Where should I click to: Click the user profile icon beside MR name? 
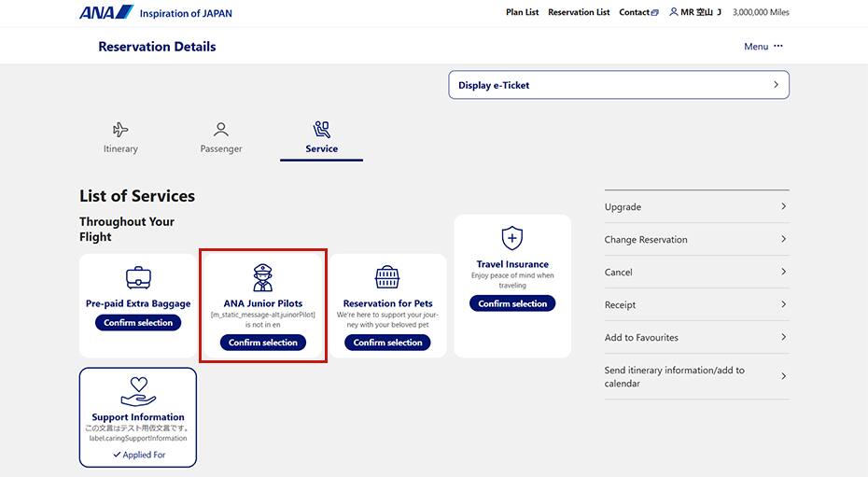[x=674, y=11]
